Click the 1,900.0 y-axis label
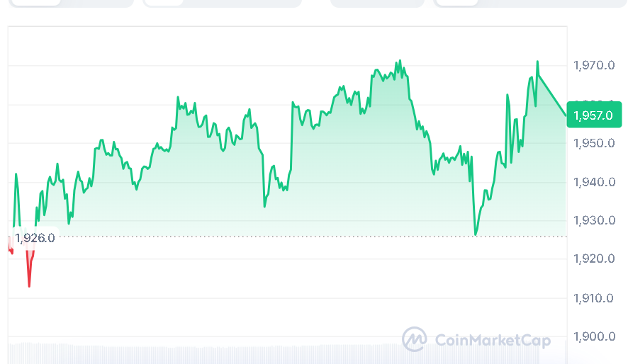628x364 pixels. (593, 336)
